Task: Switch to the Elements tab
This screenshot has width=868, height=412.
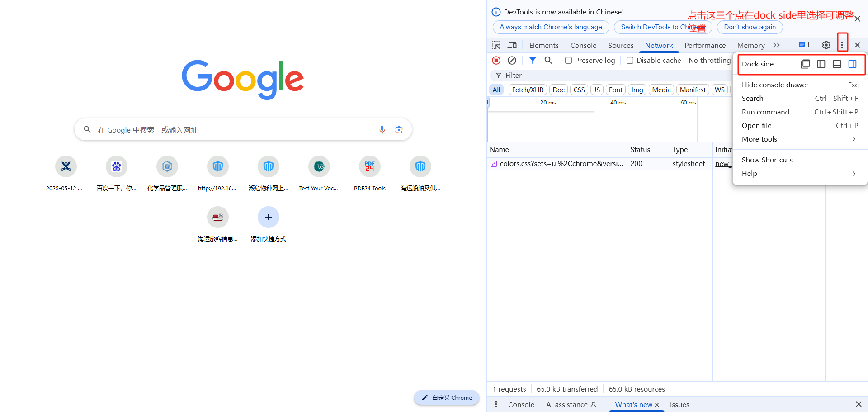Action: (x=544, y=45)
